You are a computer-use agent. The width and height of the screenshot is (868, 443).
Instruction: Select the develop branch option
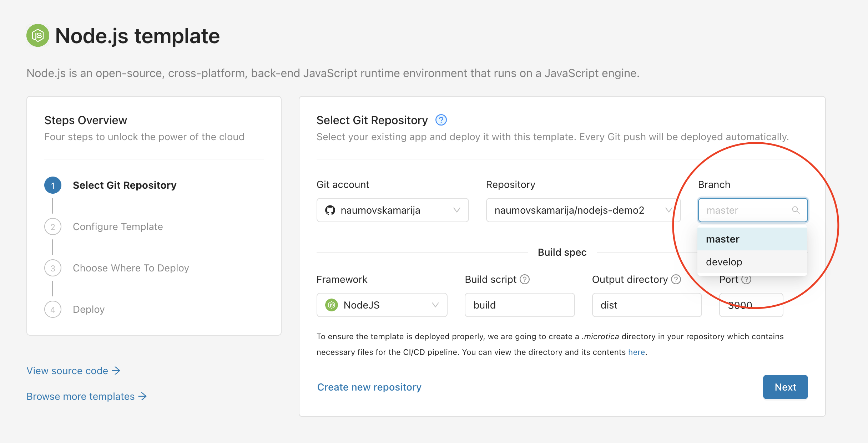pos(752,262)
